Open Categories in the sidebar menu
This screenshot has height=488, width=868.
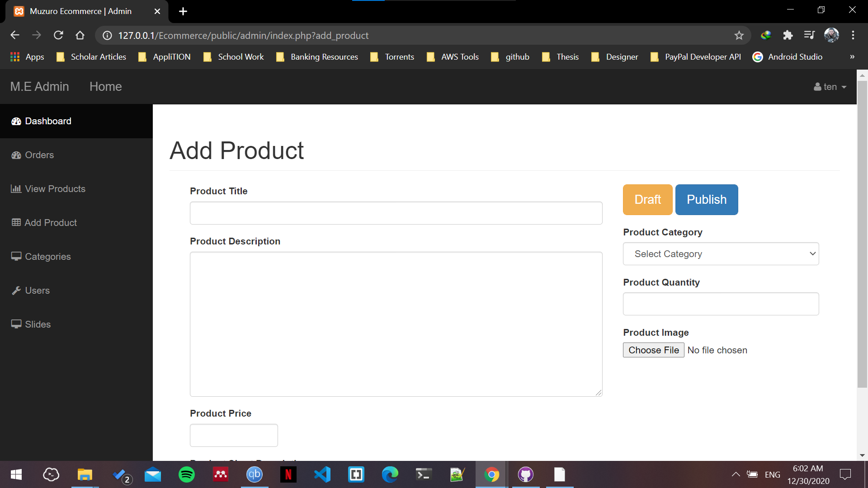(47, 257)
